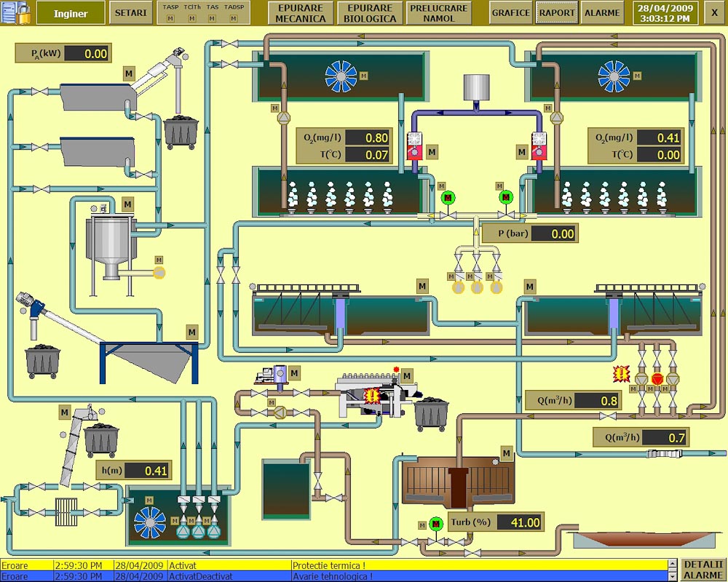This screenshot has height=582, width=728.
Task: Open the GRAFICE charts view
Action: 510,13
